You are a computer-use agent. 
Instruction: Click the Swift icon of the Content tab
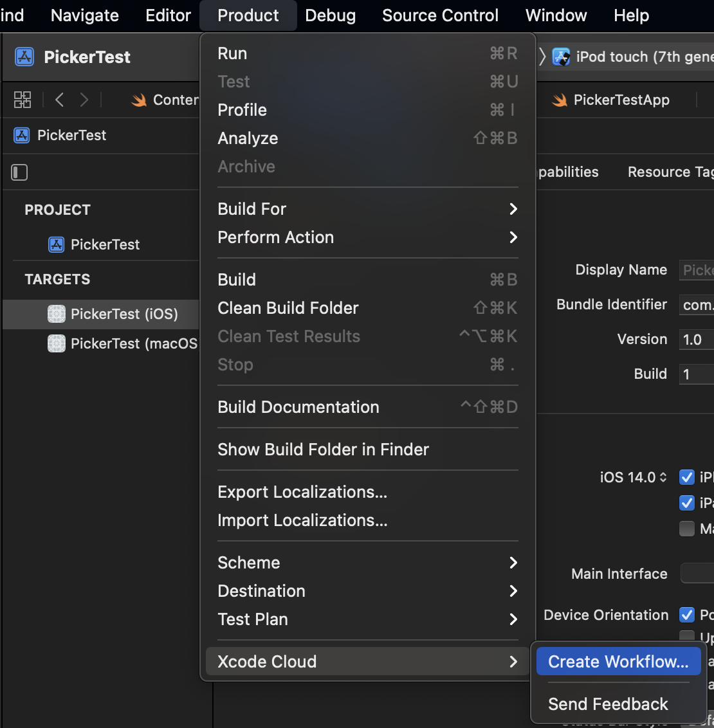[x=139, y=100]
